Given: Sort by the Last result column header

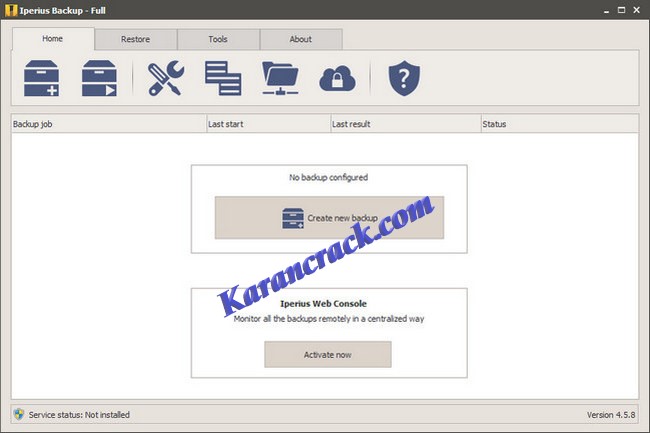Looking at the screenshot, I should (405, 124).
